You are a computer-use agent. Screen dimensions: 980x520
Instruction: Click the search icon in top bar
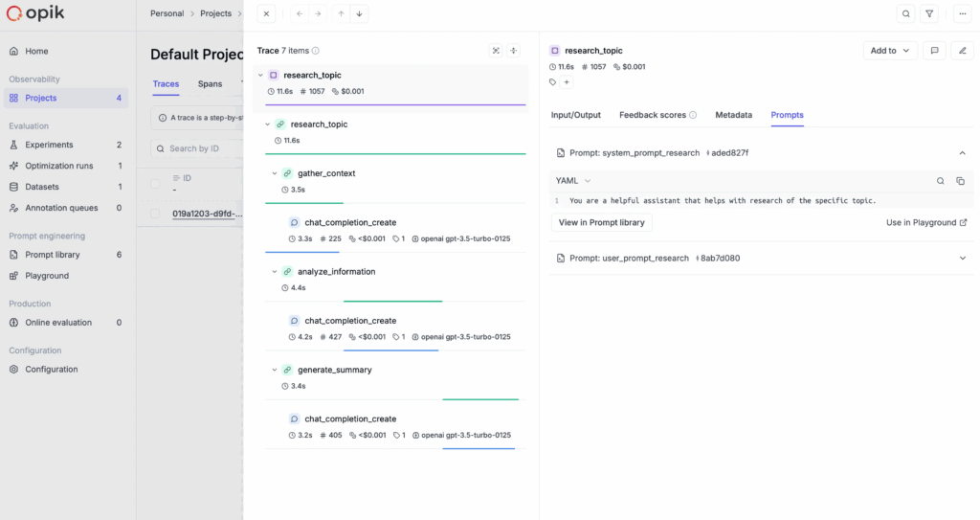905,13
